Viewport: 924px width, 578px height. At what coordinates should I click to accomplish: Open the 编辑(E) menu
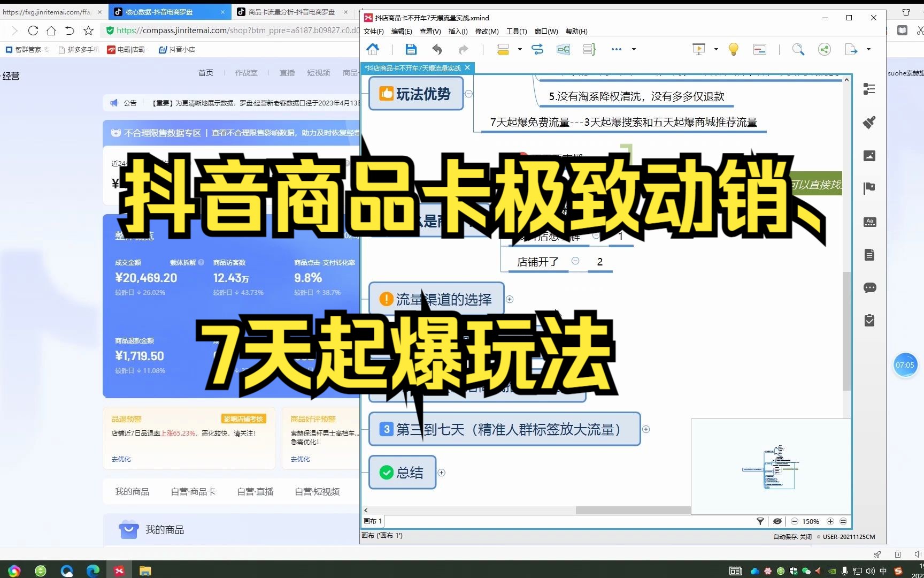point(402,32)
